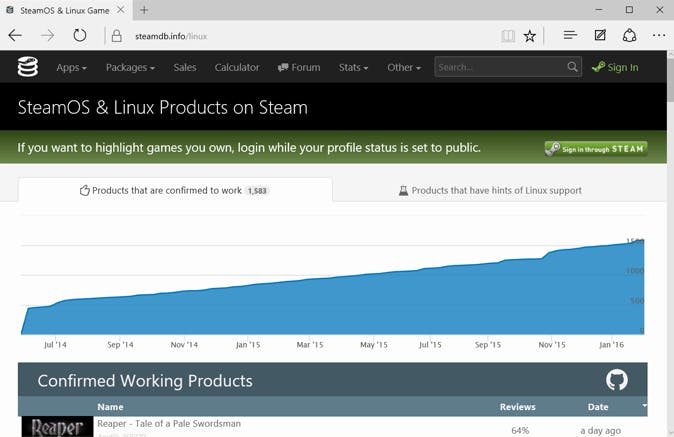Click the SteamDB logo icon
The height and width of the screenshot is (437, 674).
coord(28,67)
